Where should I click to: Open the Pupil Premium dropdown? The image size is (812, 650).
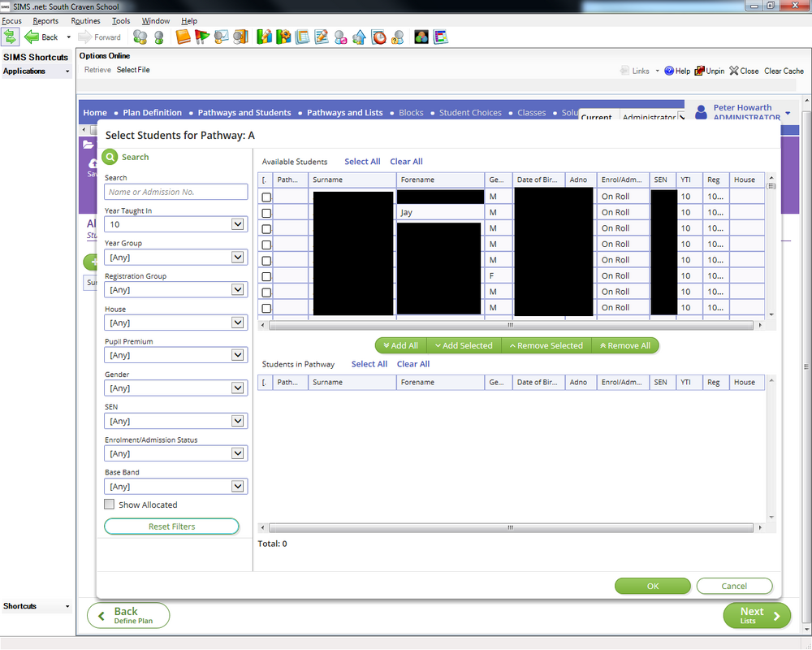point(238,355)
